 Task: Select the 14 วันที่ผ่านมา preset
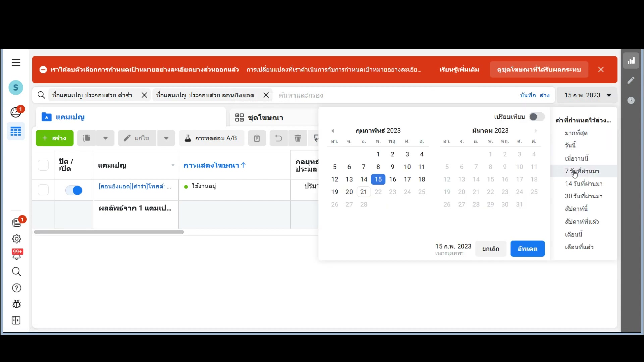[x=583, y=184]
